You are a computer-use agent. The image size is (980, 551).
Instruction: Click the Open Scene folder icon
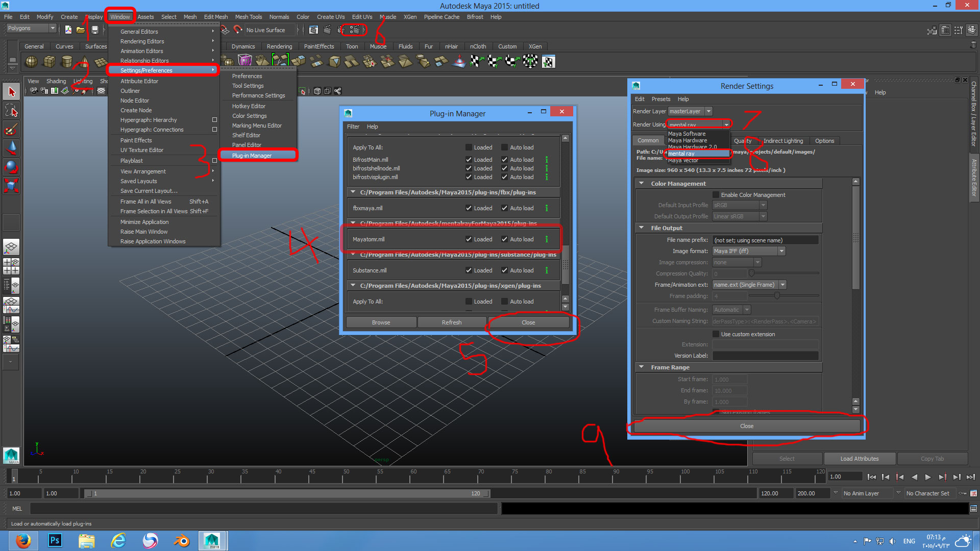tap(81, 30)
